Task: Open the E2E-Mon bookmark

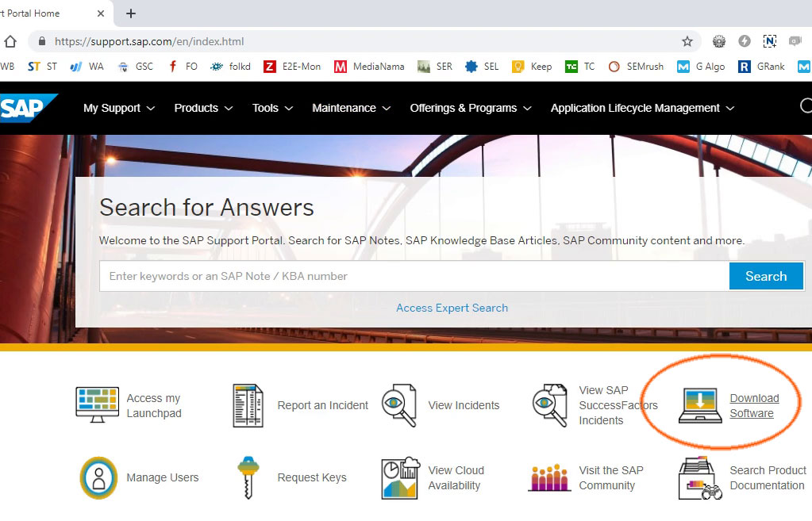Action: coord(292,67)
